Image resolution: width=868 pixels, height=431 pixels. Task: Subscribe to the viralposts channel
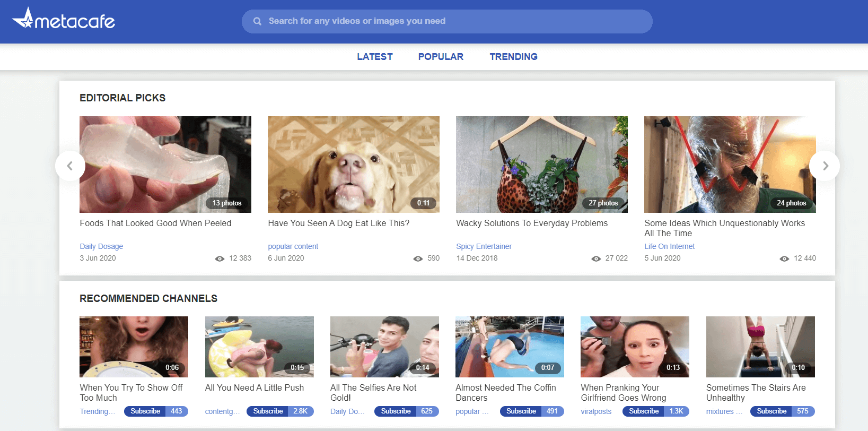coord(644,411)
